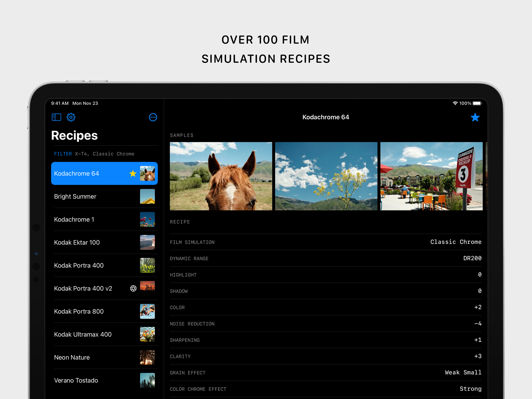Open the FILTER options link
The width and height of the screenshot is (532, 399).
click(63, 154)
